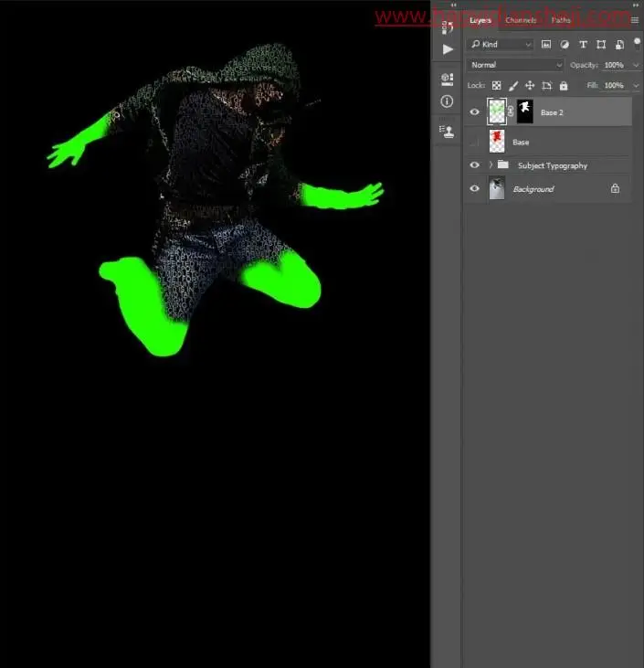
Task: Click the Opacity 100% value field
Action: point(614,65)
